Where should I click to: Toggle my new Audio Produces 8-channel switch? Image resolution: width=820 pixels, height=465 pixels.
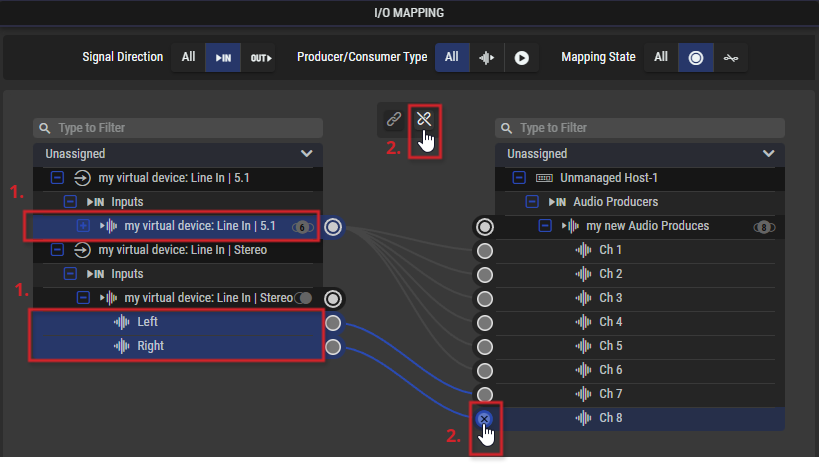pyautogui.click(x=764, y=227)
